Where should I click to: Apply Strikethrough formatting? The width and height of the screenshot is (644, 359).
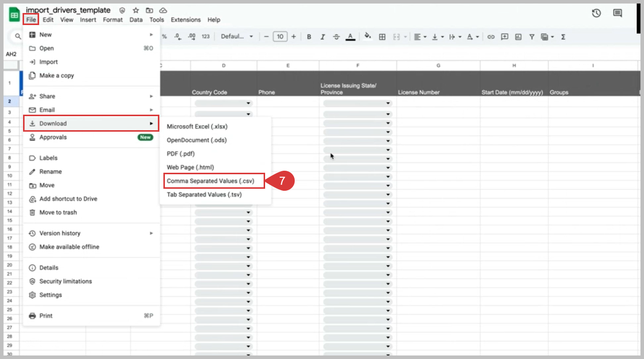pos(336,36)
